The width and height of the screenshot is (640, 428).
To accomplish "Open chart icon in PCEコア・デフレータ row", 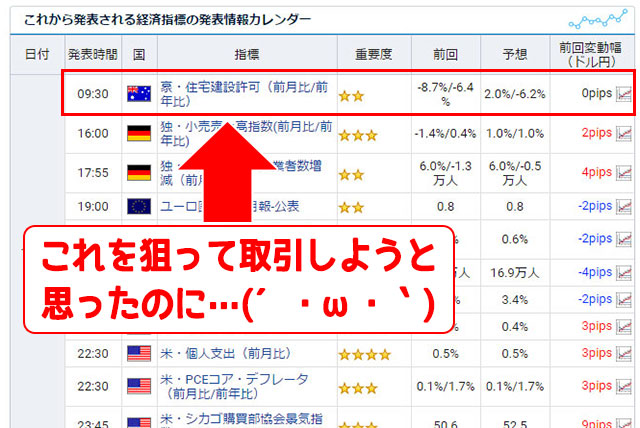I will coord(624,386).
